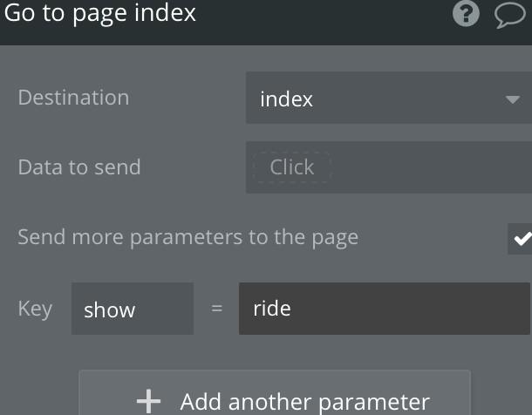Click empty header area left of help icon
The image size is (532, 415).
pyautogui.click(x=323, y=16)
